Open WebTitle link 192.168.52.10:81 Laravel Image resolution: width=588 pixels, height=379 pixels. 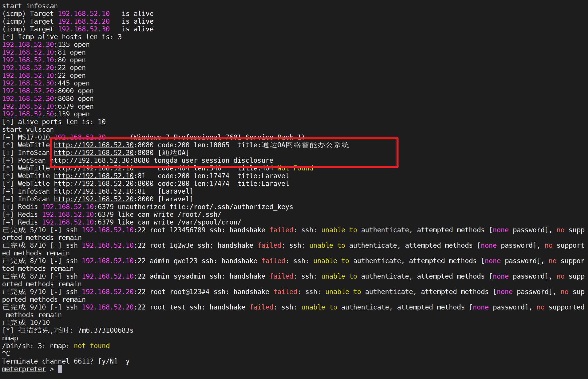[94, 176]
